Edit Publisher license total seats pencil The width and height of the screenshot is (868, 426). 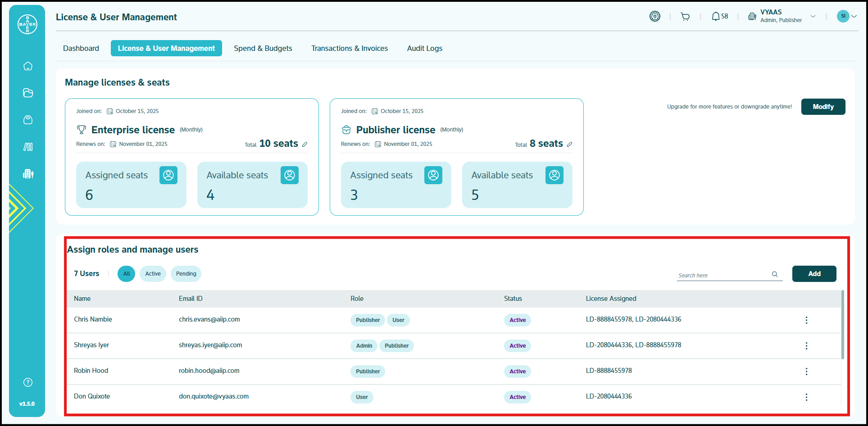pyautogui.click(x=570, y=144)
